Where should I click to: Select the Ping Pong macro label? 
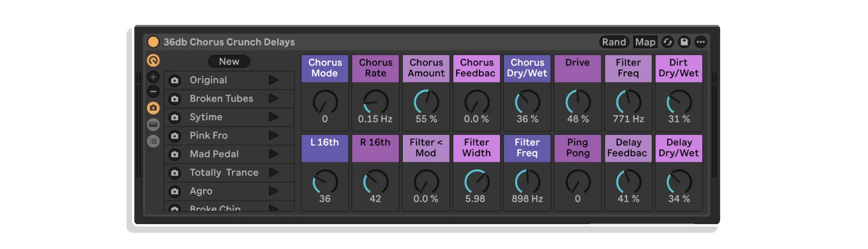(x=578, y=148)
